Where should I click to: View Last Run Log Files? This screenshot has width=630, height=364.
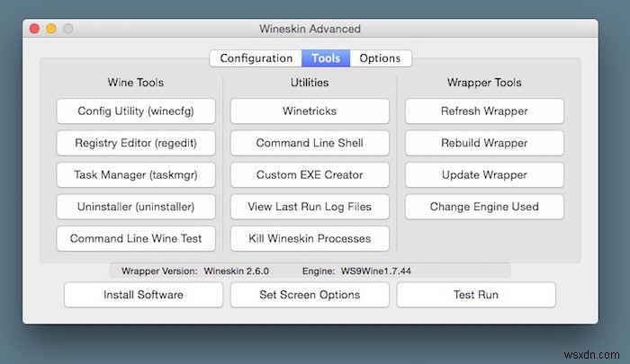[x=310, y=207]
